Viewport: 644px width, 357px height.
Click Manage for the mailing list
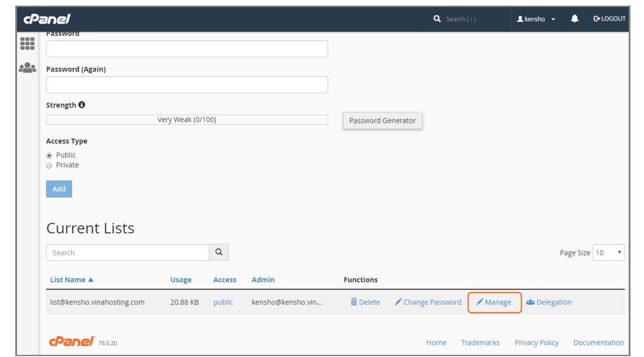(494, 302)
